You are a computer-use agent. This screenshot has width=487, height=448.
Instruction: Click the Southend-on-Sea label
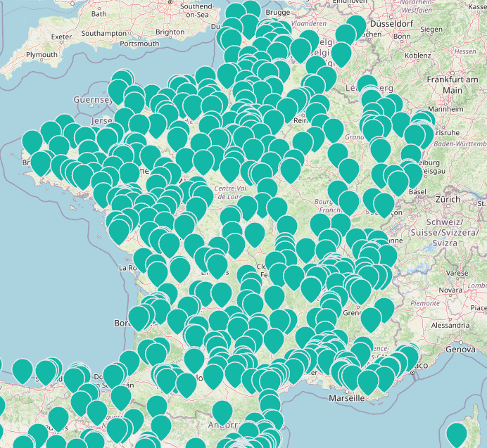[x=197, y=11]
